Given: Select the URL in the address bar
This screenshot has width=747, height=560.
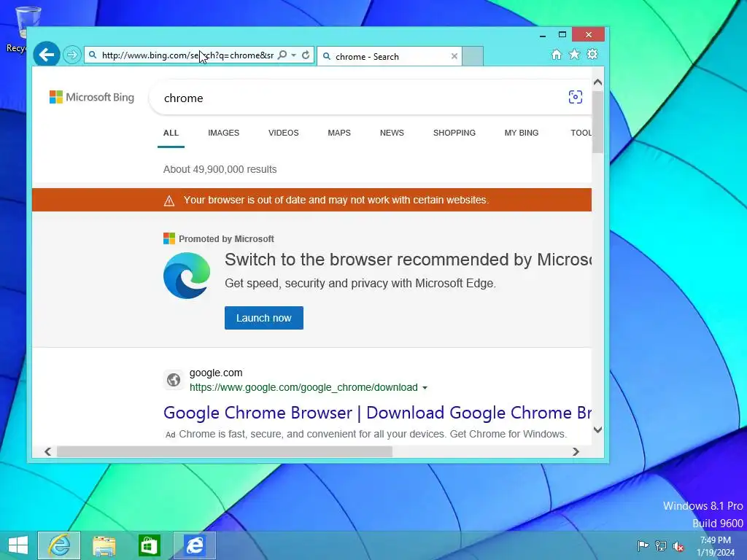Looking at the screenshot, I should click(187, 55).
